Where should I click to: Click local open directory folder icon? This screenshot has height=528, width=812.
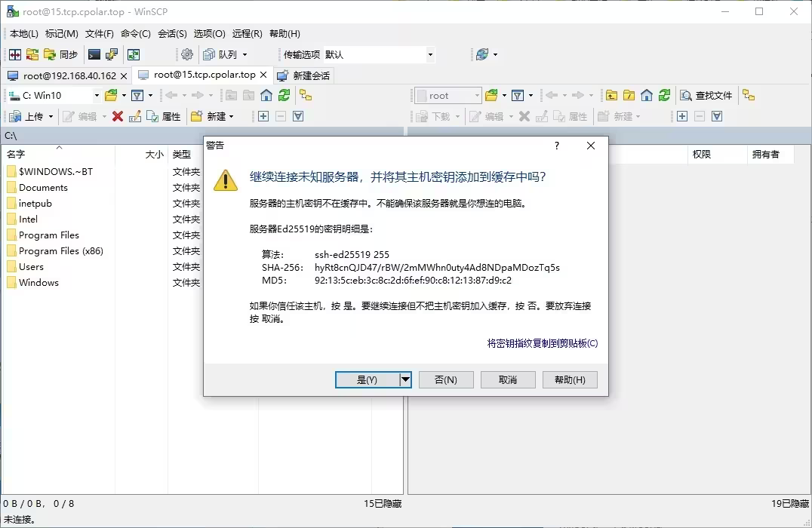111,95
